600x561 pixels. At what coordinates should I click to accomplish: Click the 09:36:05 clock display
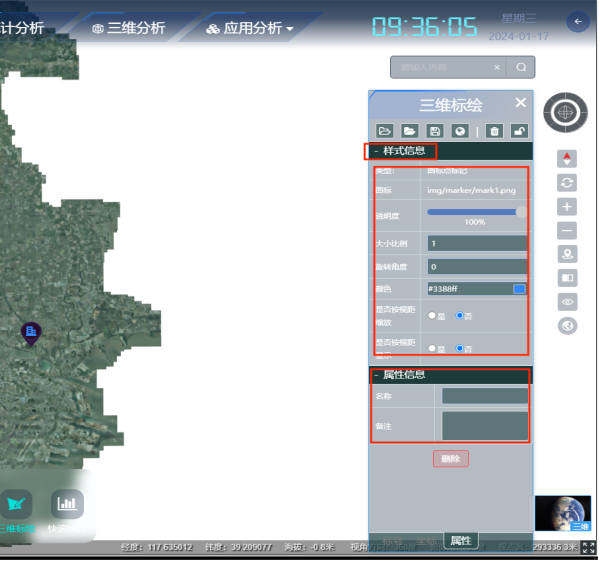click(x=424, y=27)
